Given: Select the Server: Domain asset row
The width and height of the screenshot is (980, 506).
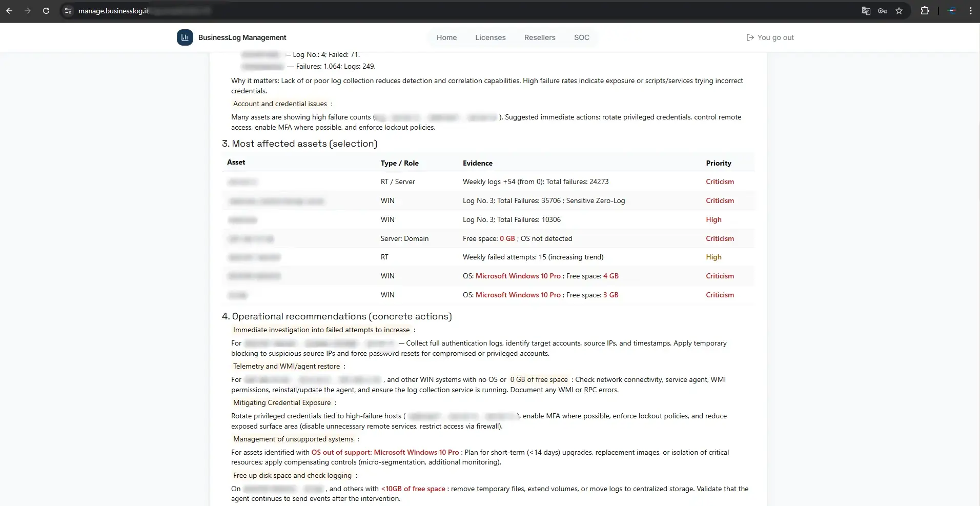Looking at the screenshot, I should 488,238.
